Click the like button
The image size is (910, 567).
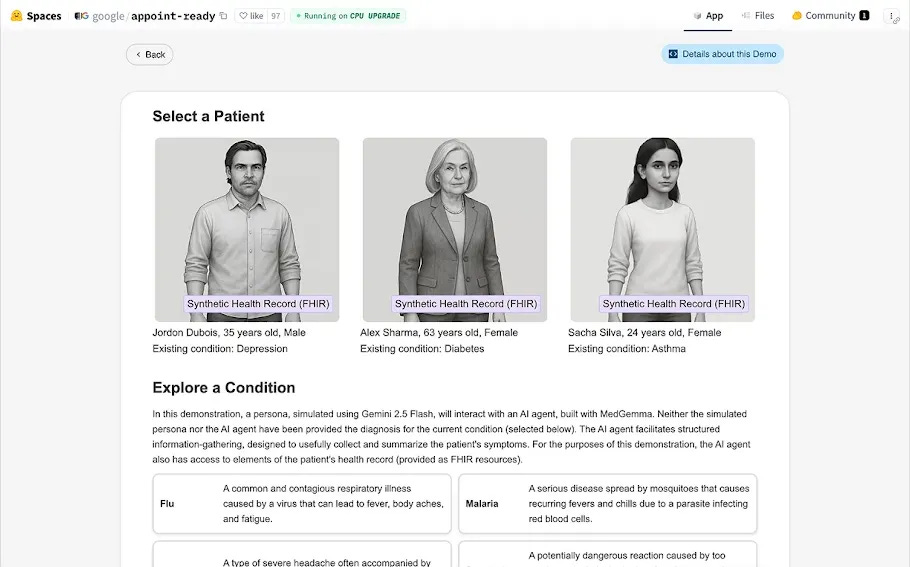tap(251, 16)
